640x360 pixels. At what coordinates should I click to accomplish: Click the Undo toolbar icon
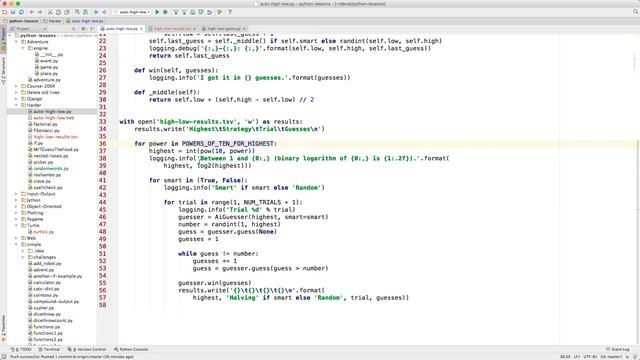tap(31, 12)
